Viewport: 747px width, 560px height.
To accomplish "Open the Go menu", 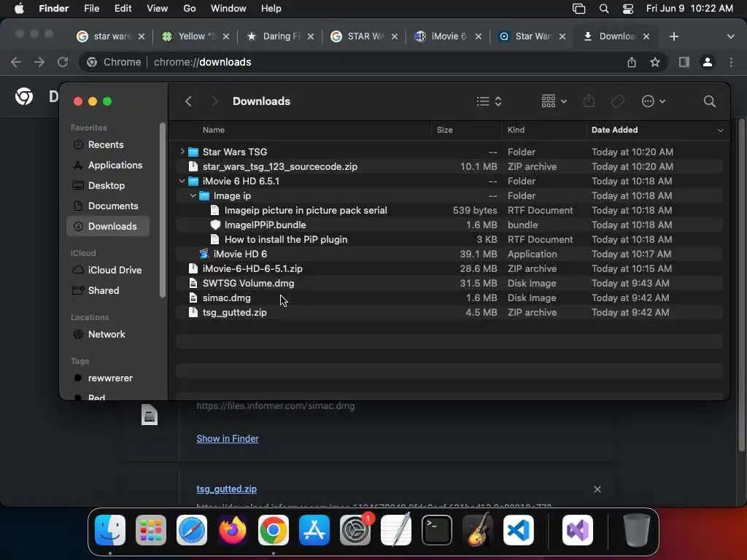I will [190, 9].
